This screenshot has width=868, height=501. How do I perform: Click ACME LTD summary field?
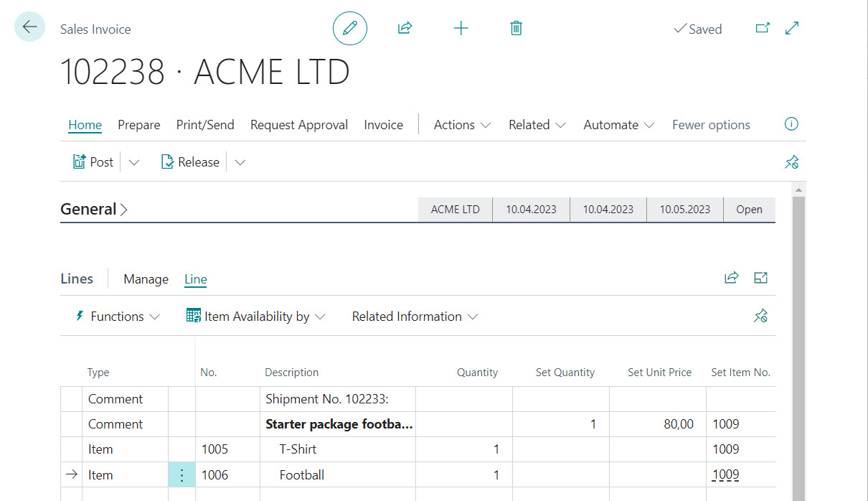(x=456, y=210)
